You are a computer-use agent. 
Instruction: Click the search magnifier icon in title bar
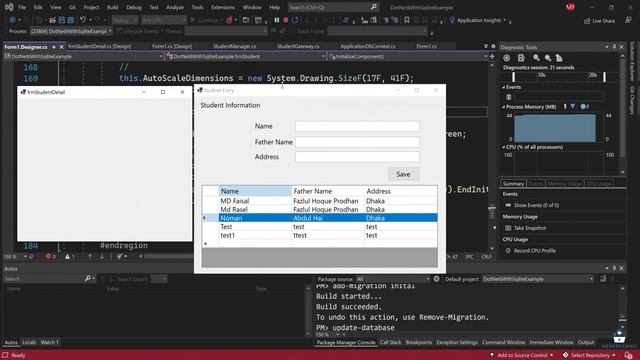tap(373, 7)
